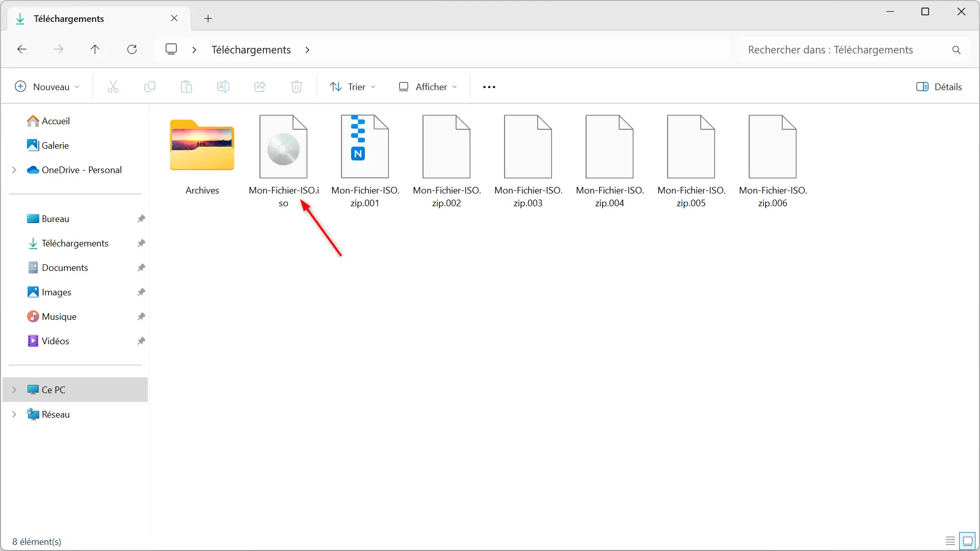Click the Delete trash icon
This screenshot has height=551, width=980.
[297, 87]
